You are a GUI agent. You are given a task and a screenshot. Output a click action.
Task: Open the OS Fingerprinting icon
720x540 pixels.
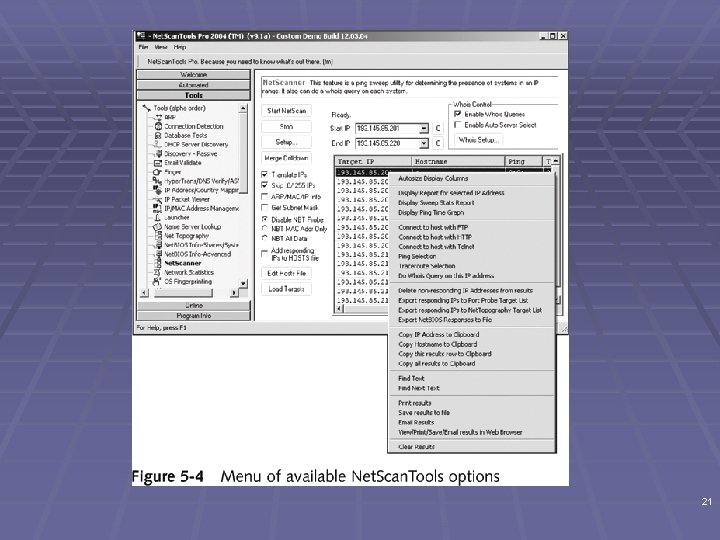pos(158,281)
